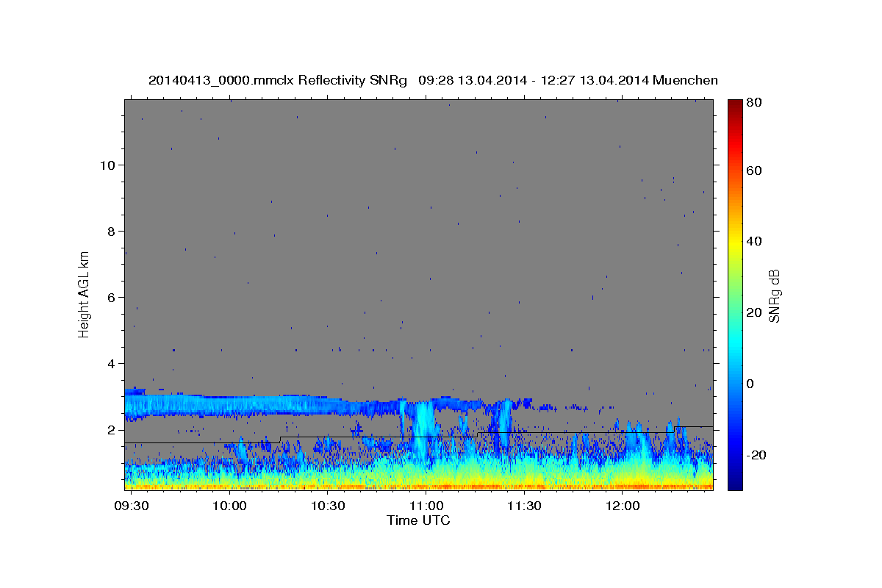Viewport: 882px width, 588px height.
Task: Click the height tick label 4
Action: point(112,363)
